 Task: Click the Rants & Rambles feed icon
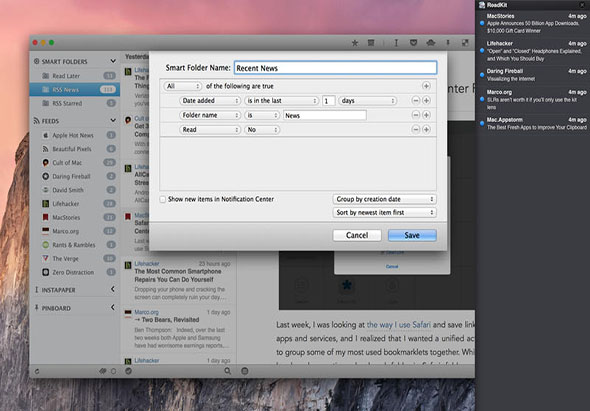coord(46,245)
